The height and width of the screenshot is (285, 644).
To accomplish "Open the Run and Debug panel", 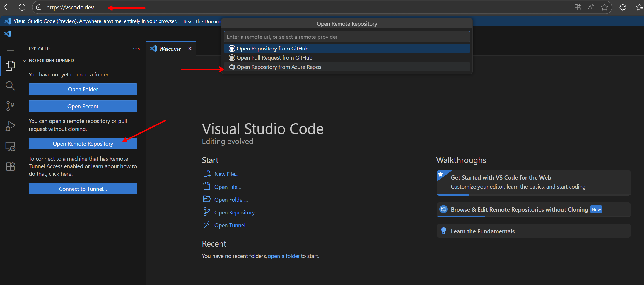I will tap(10, 126).
